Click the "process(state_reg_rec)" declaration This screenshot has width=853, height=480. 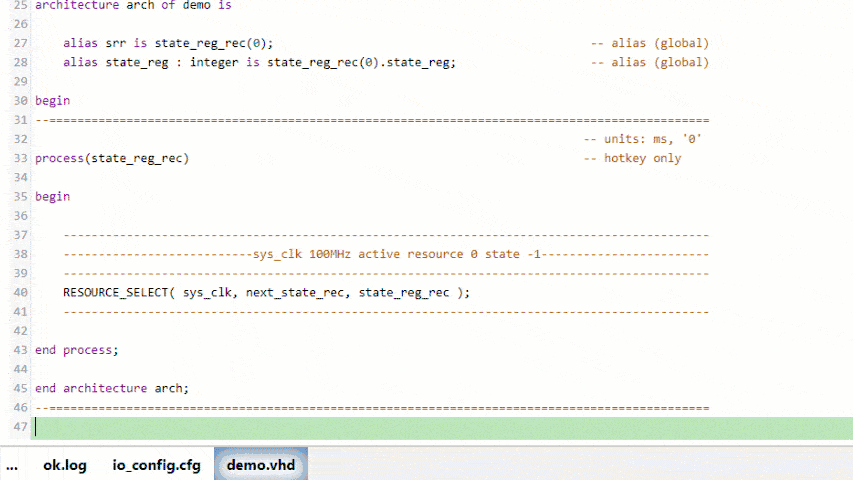(111, 158)
